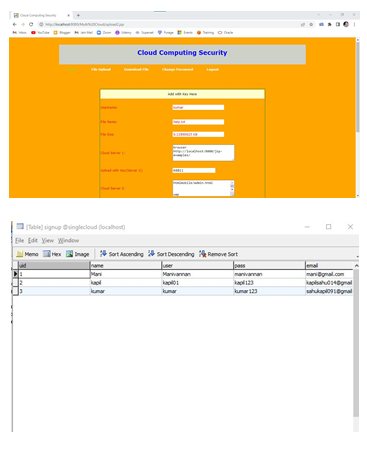The height and width of the screenshot is (451, 367).
Task: Switch to Hex view
Action: point(52,254)
